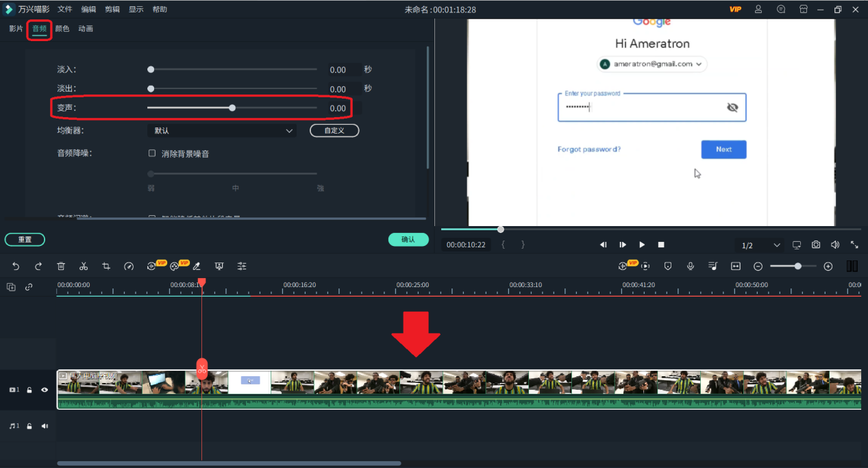
Task: Select the crop tool icon
Action: 106,266
